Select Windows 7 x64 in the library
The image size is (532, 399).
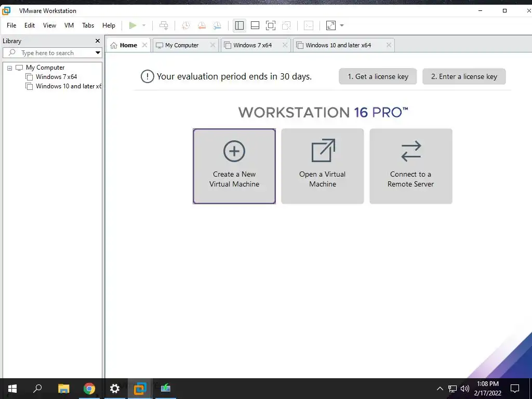[x=56, y=77]
